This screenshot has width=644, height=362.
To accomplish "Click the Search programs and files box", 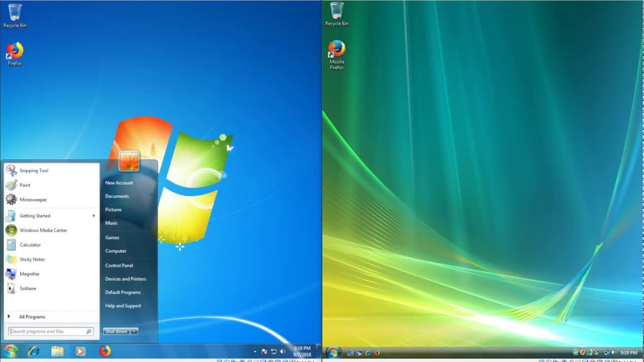I will pyautogui.click(x=51, y=331).
